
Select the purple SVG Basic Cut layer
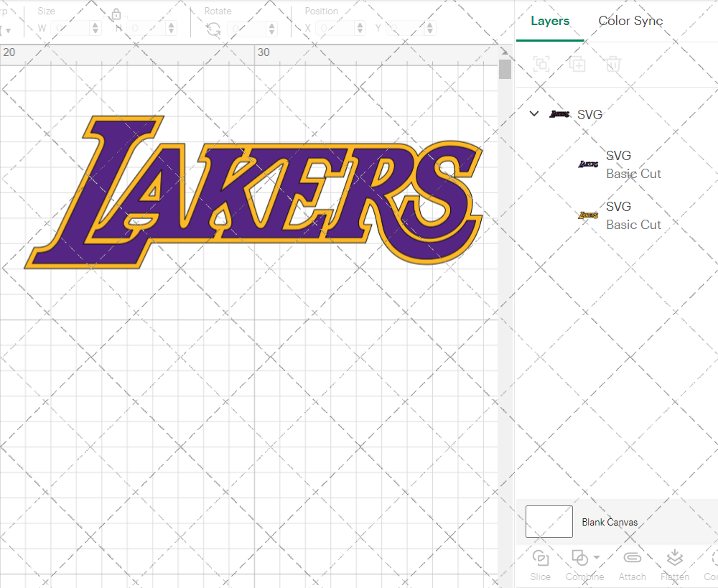(617, 165)
